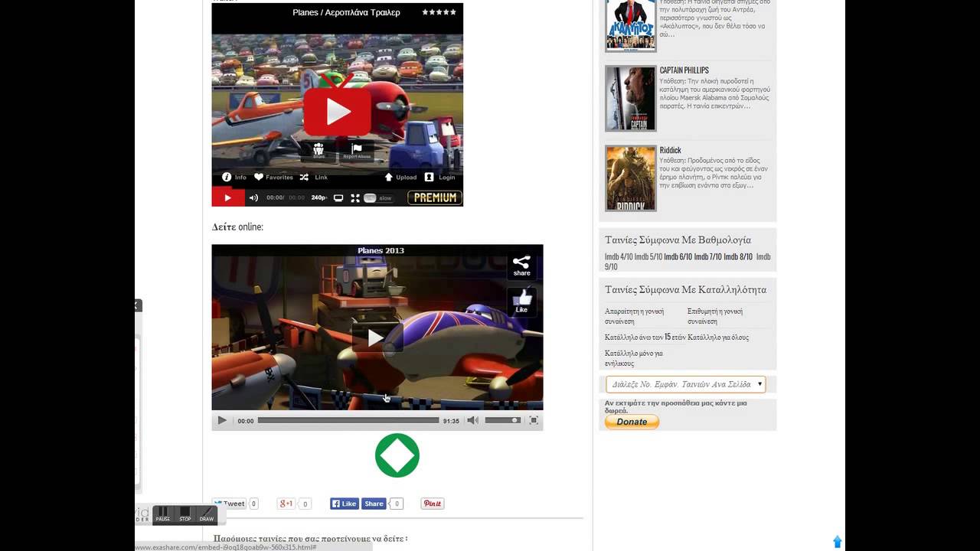980x551 pixels.
Task: Select 'Κατάλληλο για όλους' link
Action: pos(718,337)
